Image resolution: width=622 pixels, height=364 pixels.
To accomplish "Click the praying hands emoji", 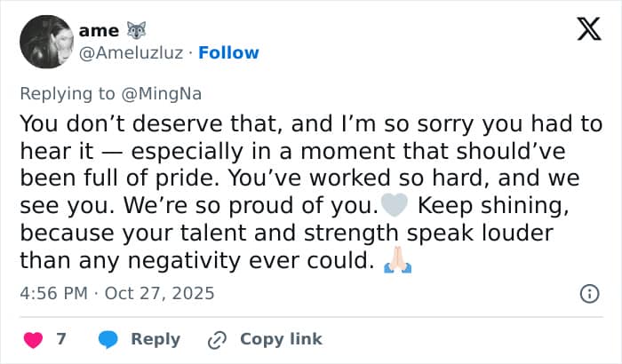I will coord(396,263).
